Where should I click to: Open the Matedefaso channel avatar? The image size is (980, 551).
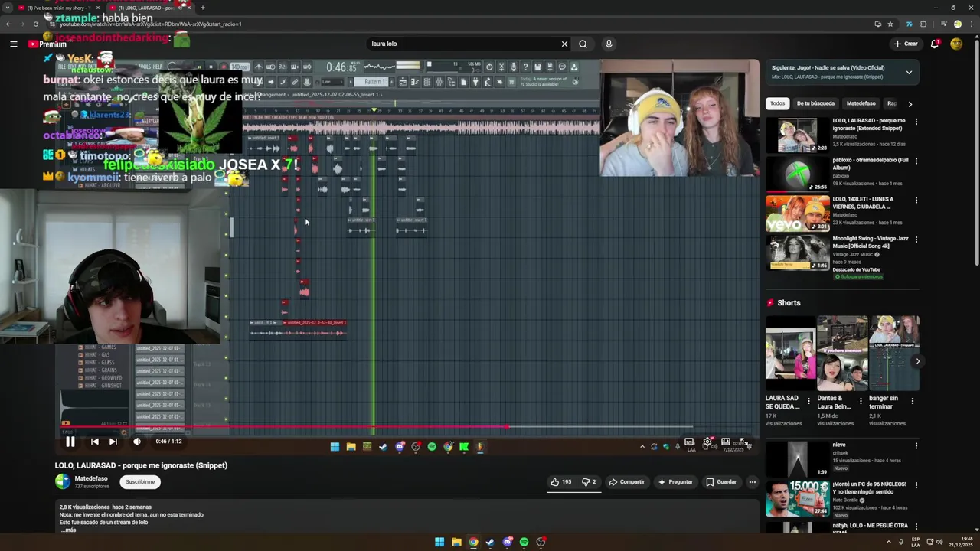pos(62,481)
